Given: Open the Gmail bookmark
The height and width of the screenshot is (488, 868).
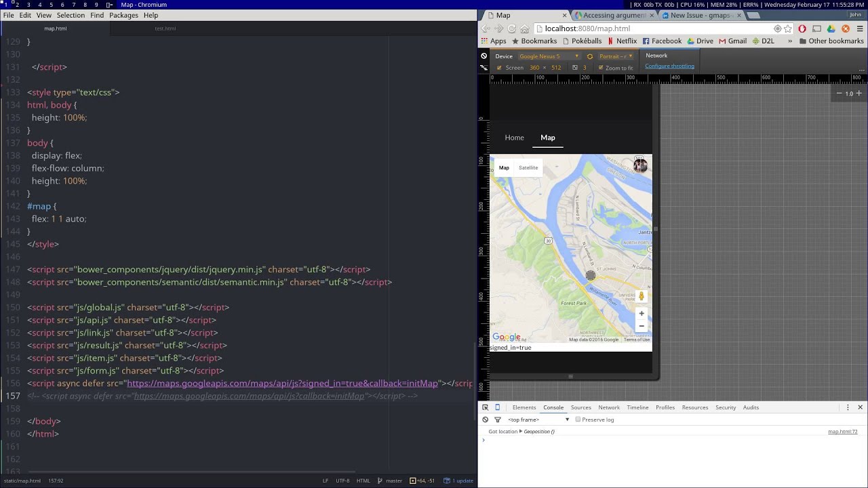Looking at the screenshot, I should point(732,41).
